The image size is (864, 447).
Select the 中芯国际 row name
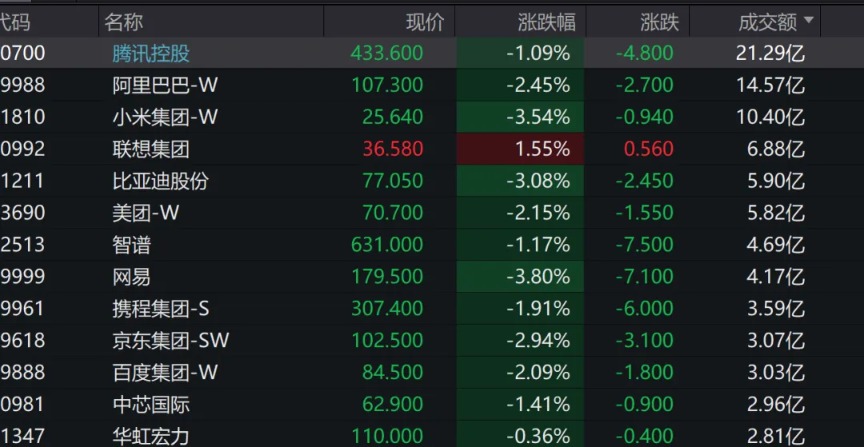click(151, 405)
